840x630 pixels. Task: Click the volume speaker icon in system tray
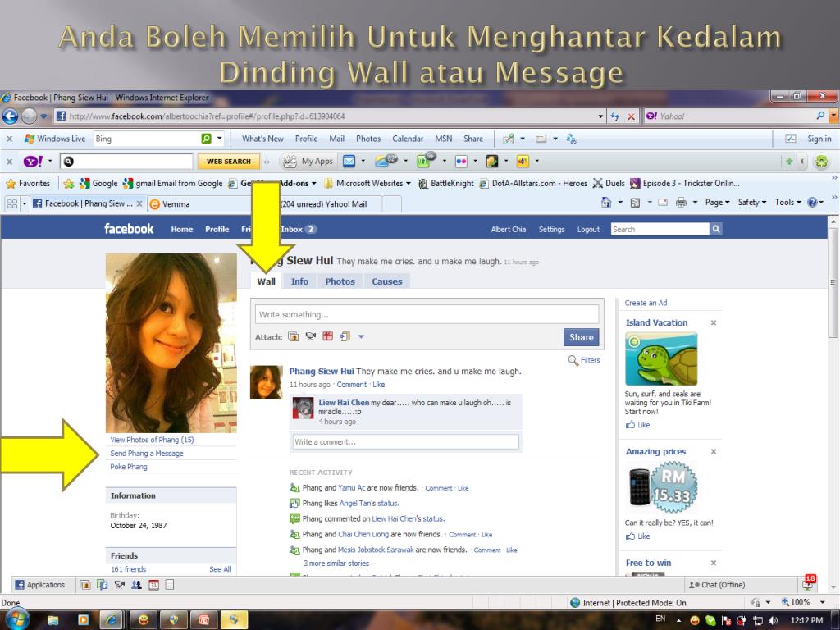773,620
